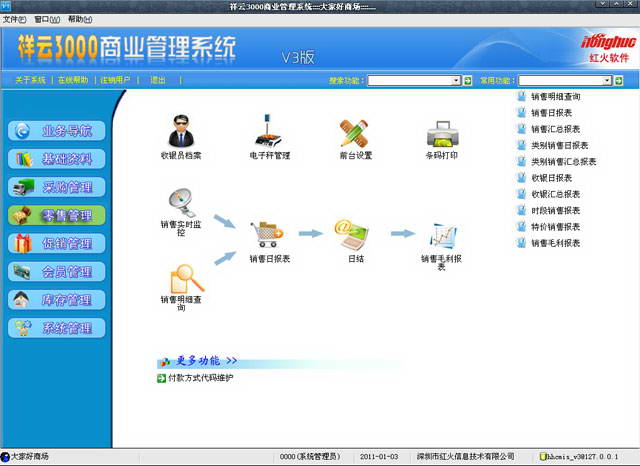This screenshot has height=466, width=640.
Task: Open the 文件 menu
Action: (14, 19)
